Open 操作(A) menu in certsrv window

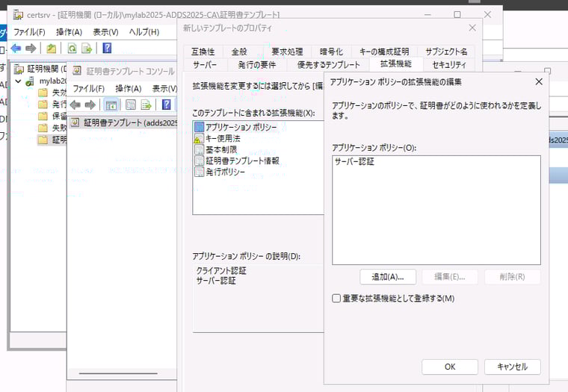click(x=70, y=32)
